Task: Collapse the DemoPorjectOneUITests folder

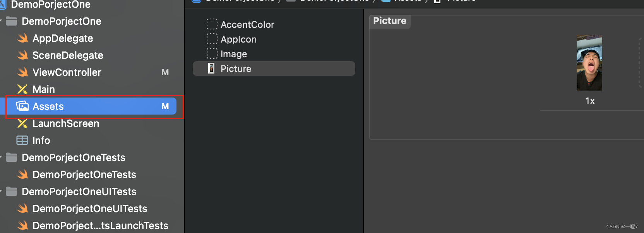Action: 1,192
